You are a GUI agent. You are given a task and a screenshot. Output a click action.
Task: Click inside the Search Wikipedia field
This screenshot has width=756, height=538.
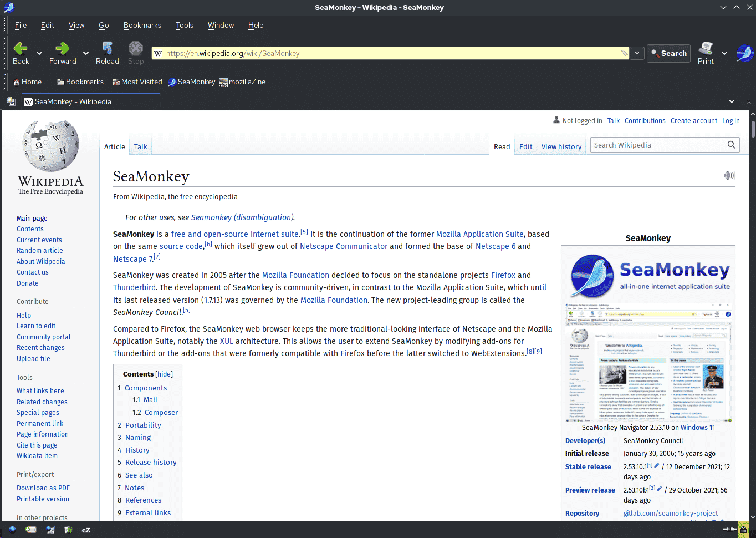[x=657, y=145]
